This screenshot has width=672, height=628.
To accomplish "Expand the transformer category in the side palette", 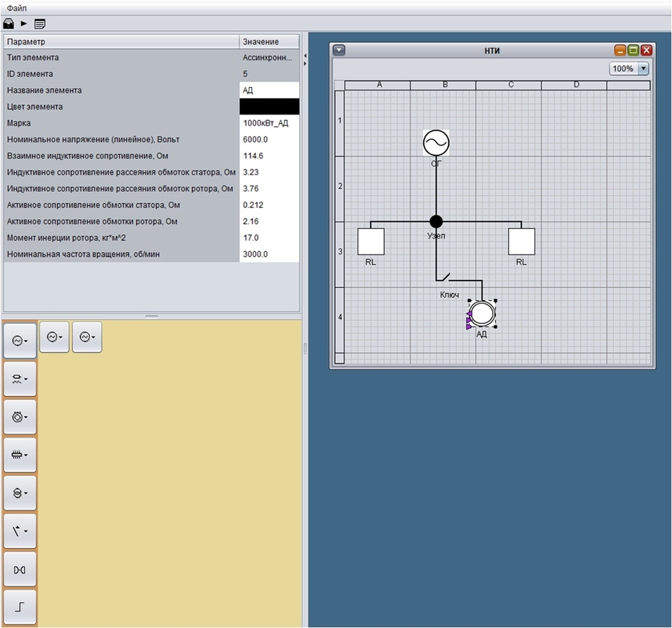I will (20, 493).
